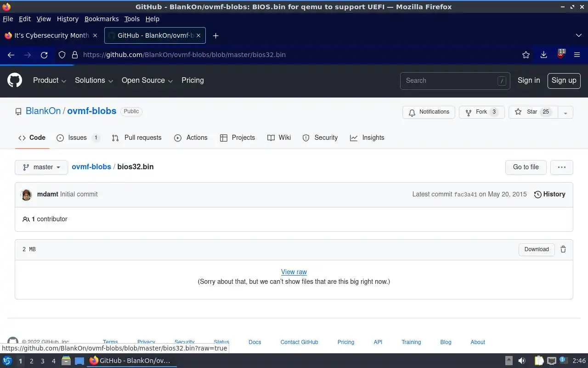Switch to the Projects tab
Viewport: 588px width, 368px height.
coord(237,138)
